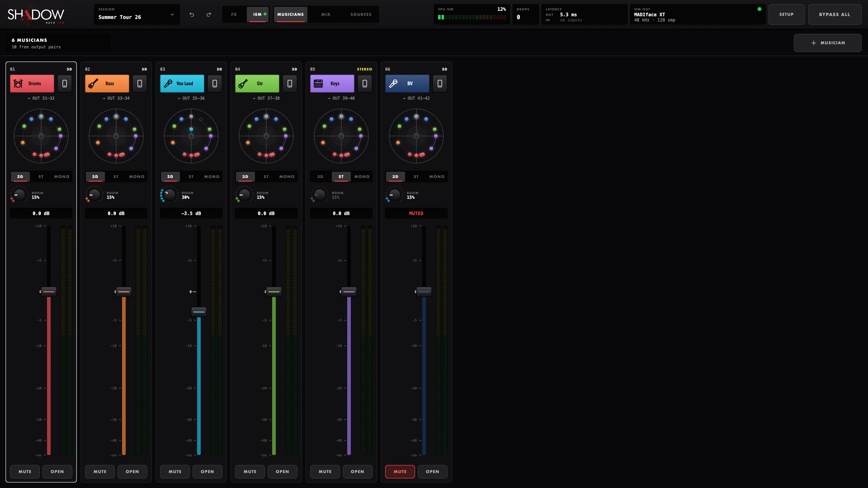The width and height of the screenshot is (868, 488).
Task: Click the keyboard icon on Keys
Action: [318, 84]
